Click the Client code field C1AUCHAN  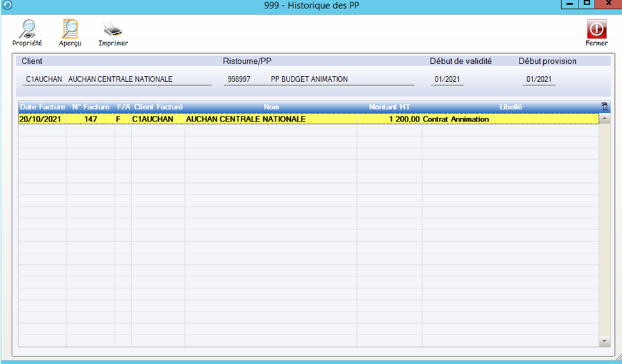click(x=44, y=79)
